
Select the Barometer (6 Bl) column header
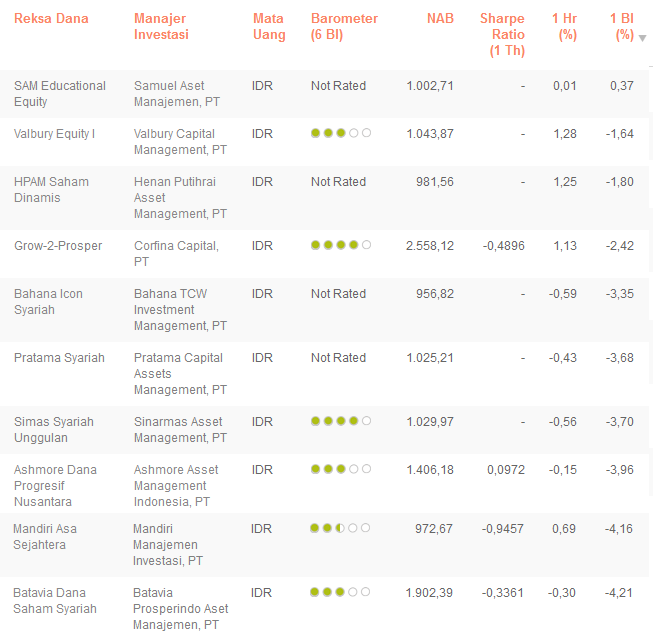pos(345,27)
